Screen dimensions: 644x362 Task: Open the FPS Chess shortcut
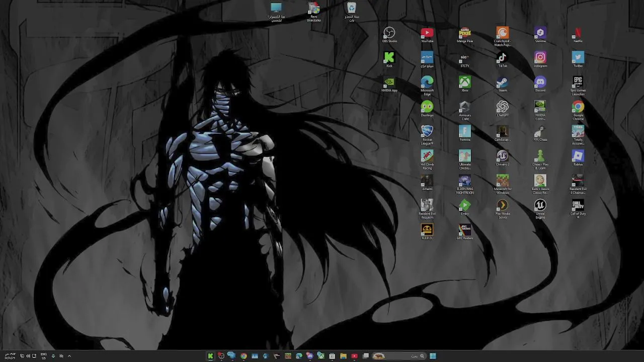coord(540,133)
